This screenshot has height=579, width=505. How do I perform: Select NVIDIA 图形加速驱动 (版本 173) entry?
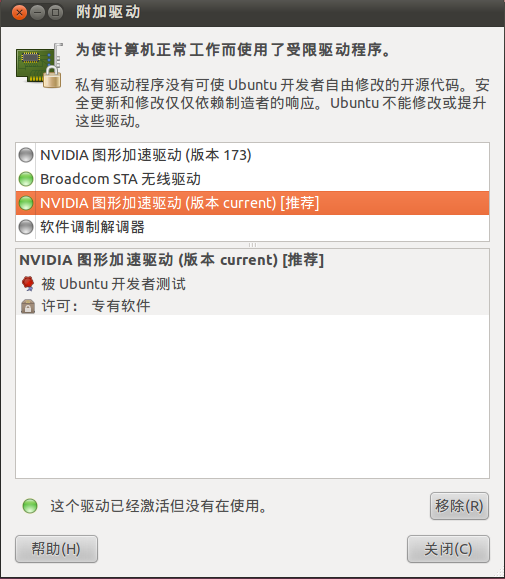click(x=252, y=155)
